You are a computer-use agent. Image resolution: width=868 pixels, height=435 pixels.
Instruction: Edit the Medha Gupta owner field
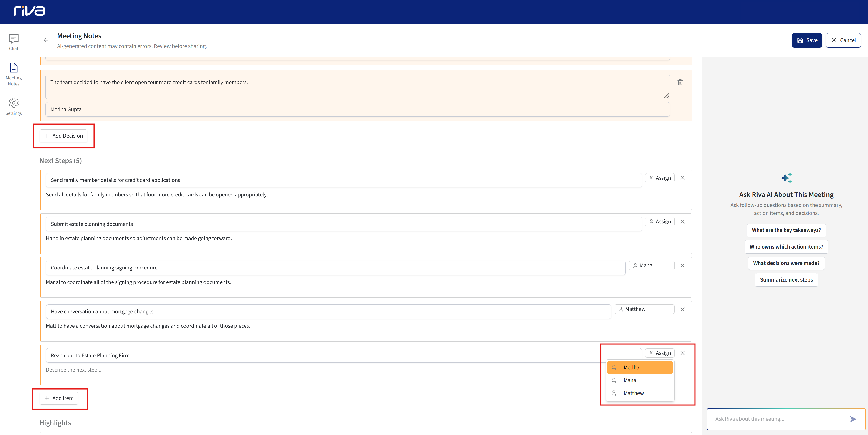coord(358,110)
